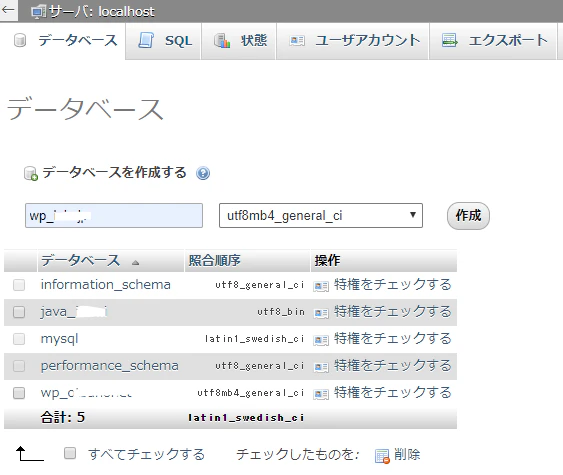Click privileges icon in performance_schema row
Image resolution: width=563 pixels, height=475 pixels.
(321, 367)
